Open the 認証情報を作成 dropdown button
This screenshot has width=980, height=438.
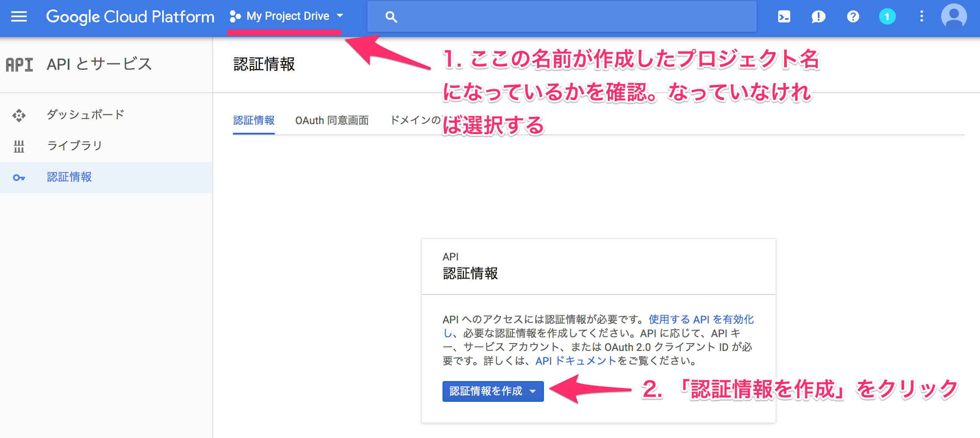(493, 391)
